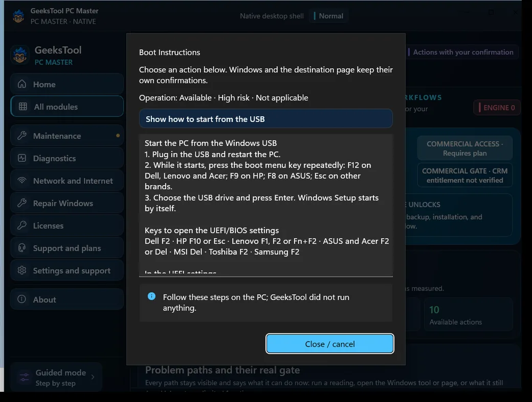532x402 pixels.
Task: Click the Licenses key icon
Action: (x=22, y=225)
